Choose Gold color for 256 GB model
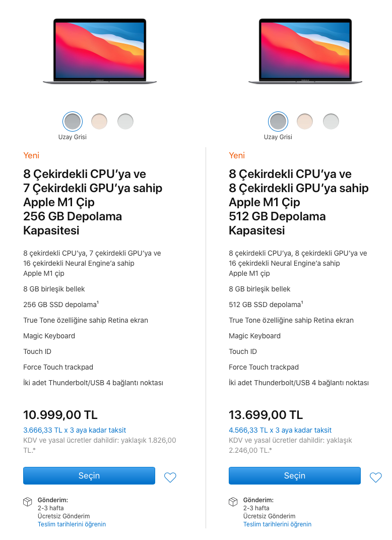 (99, 121)
